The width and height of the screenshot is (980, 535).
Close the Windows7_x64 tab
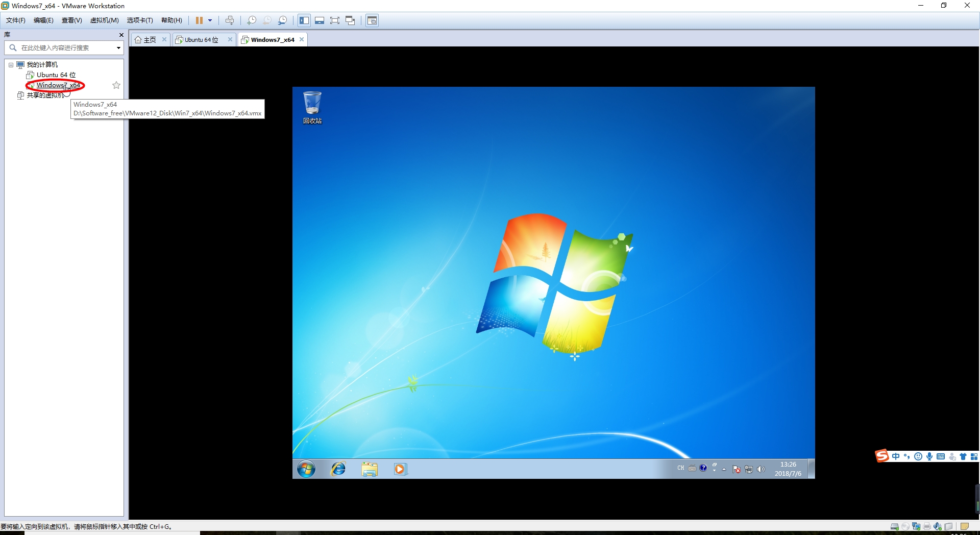pyautogui.click(x=302, y=39)
